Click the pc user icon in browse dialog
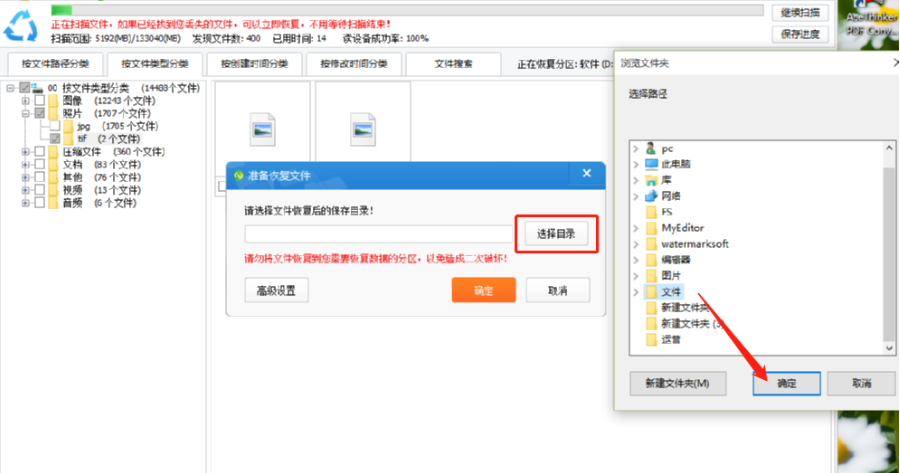 [651, 149]
